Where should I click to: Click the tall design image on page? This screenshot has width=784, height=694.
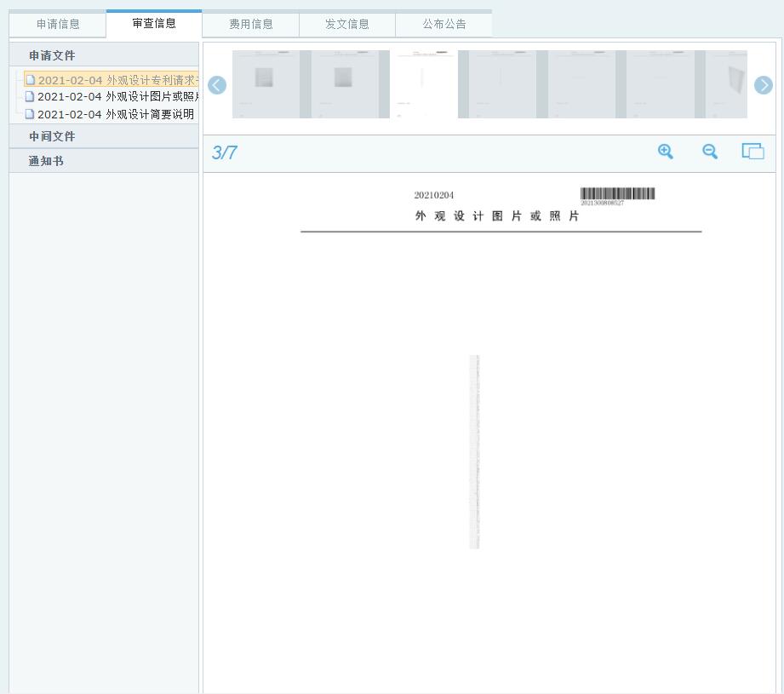(474, 451)
